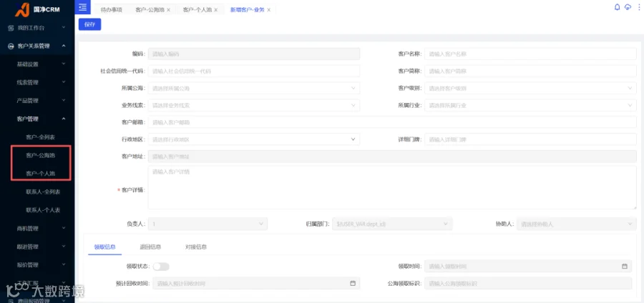Collapse the 客户管理 sidebar group
Screen dimensions: 644x303
pos(37,119)
